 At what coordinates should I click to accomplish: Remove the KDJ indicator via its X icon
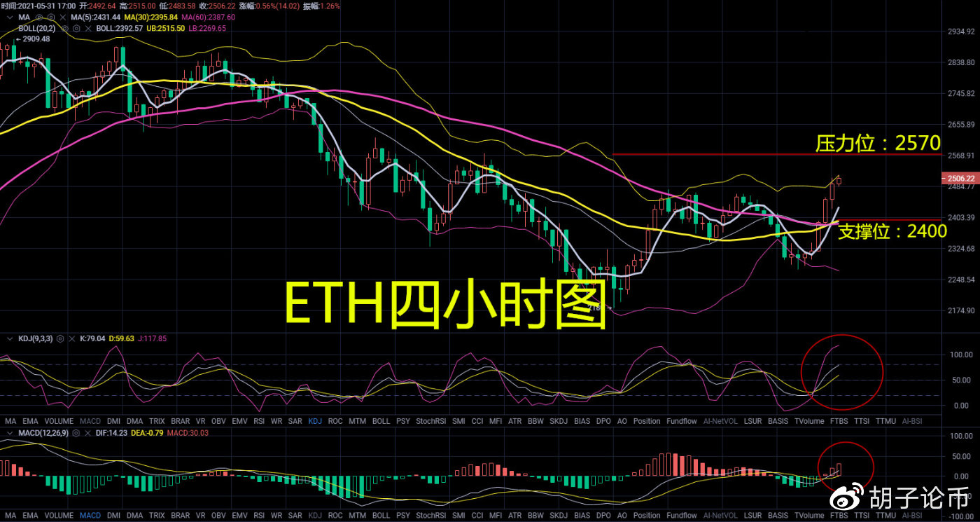click(72, 338)
